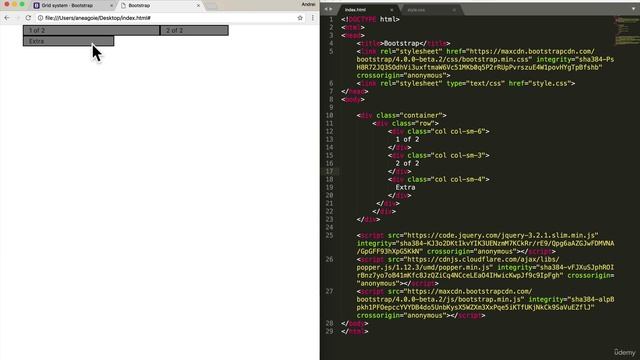Click Chrome's forward arrow
The width and height of the screenshot is (640, 360).
(x=17, y=18)
